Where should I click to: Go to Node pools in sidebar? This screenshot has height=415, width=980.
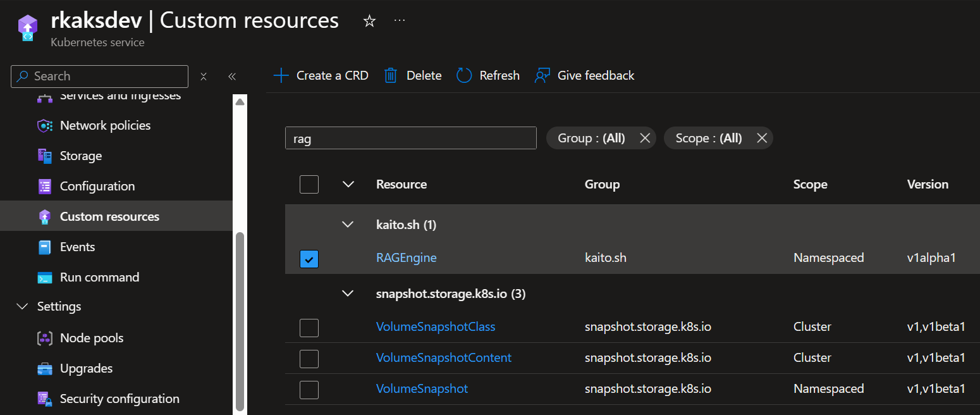[x=92, y=338]
